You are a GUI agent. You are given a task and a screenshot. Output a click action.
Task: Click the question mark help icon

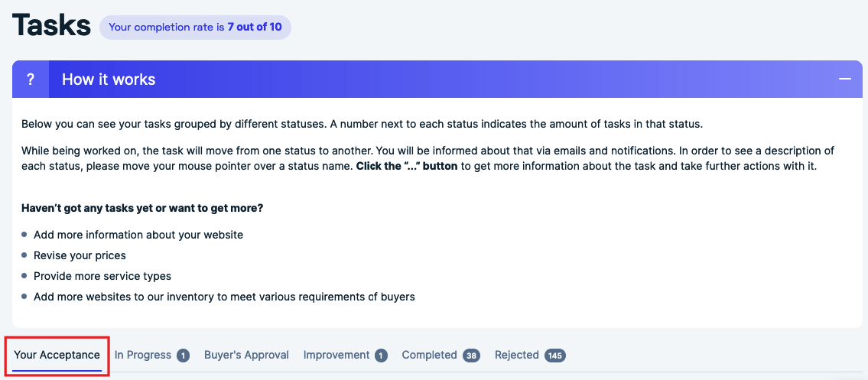point(31,79)
